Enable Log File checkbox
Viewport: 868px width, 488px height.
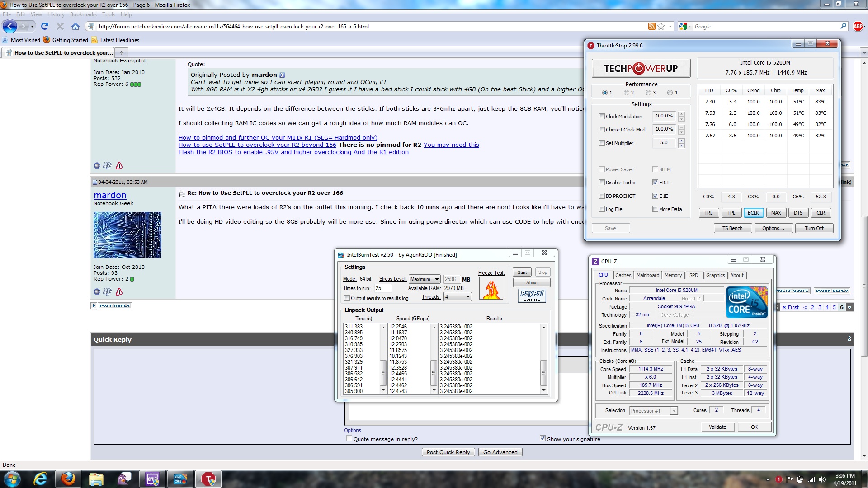coord(602,209)
